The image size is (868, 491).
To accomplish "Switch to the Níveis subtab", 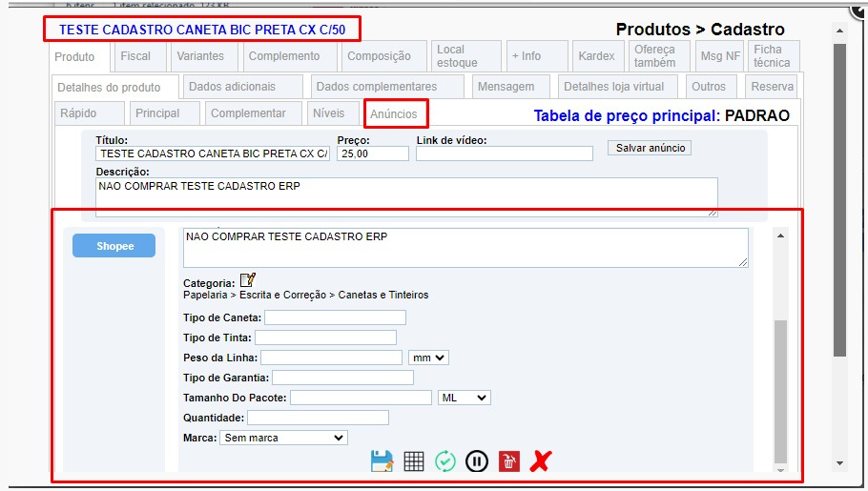I will coord(333,113).
